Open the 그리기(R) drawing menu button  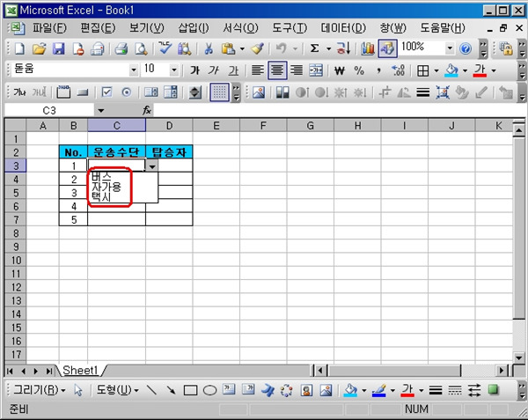click(40, 390)
